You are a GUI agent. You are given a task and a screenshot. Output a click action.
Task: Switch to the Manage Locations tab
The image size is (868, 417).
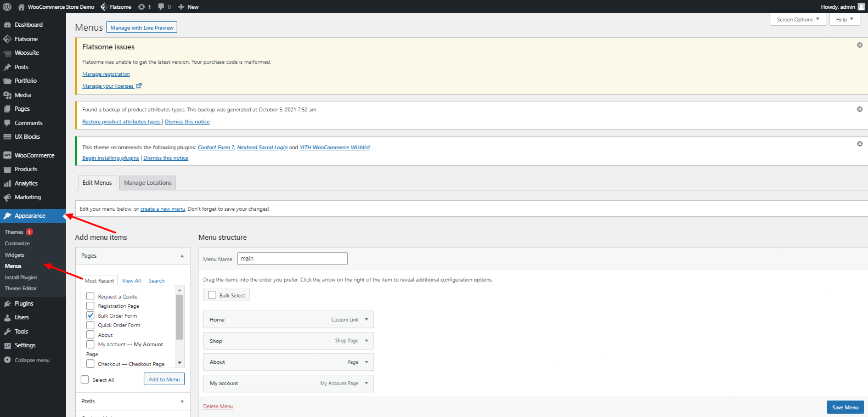(x=148, y=183)
